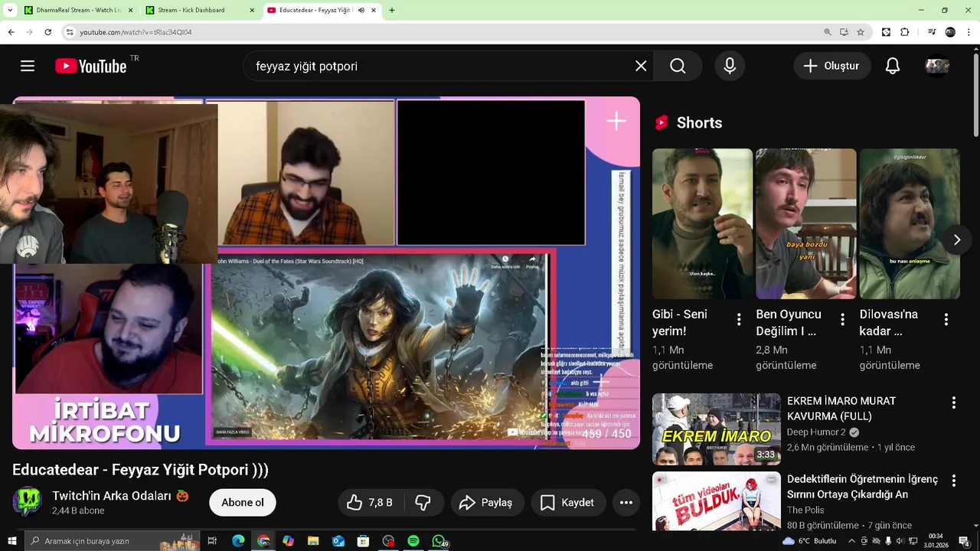980x551 pixels.
Task: Open the three-dot more actions under video
Action: (626, 503)
